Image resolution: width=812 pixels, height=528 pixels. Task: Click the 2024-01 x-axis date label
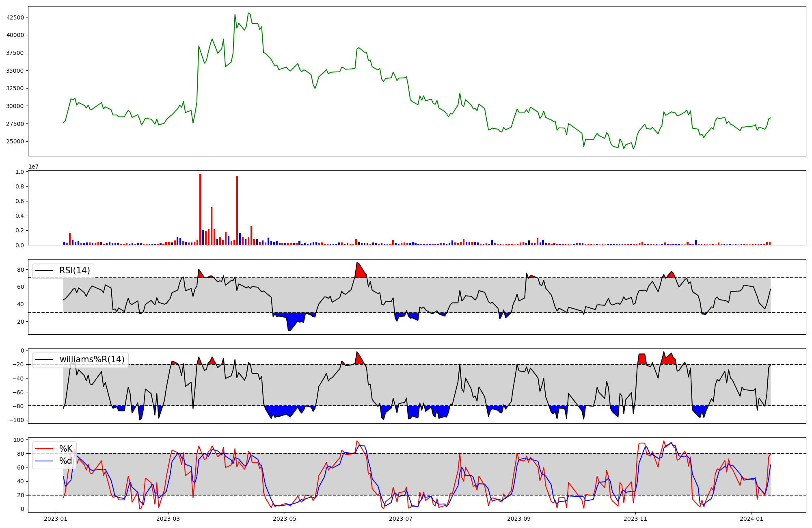[x=752, y=519]
